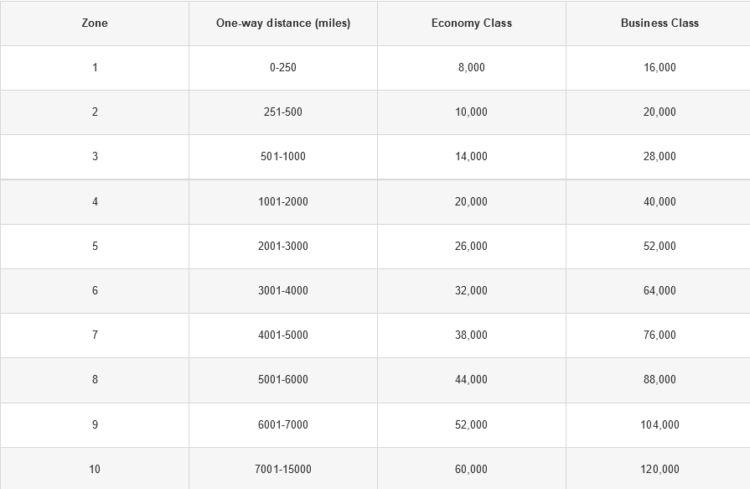Click the Economy Class column header
The height and width of the screenshot is (489, 750).
(472, 23)
